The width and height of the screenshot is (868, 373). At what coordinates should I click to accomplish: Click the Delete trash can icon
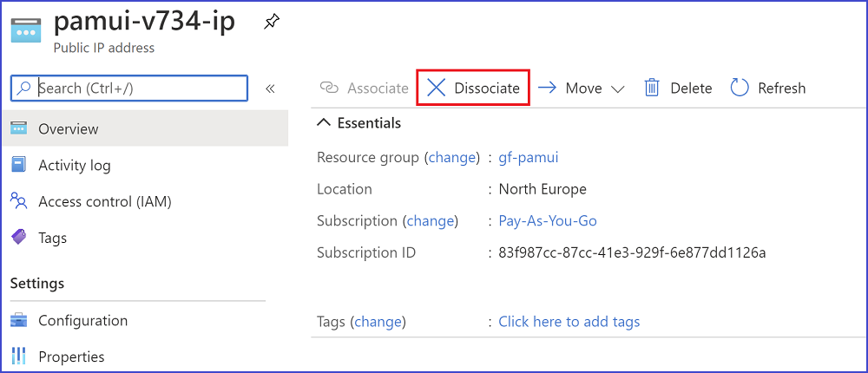pos(652,88)
